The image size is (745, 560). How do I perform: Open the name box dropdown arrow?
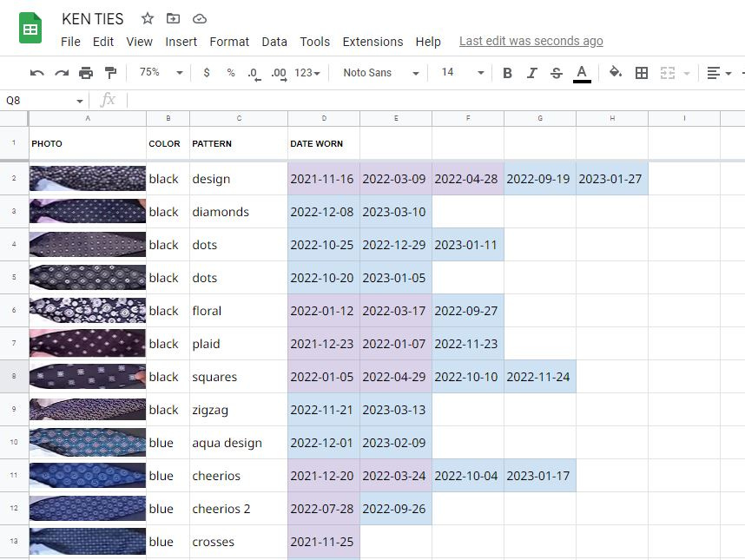click(x=79, y=101)
